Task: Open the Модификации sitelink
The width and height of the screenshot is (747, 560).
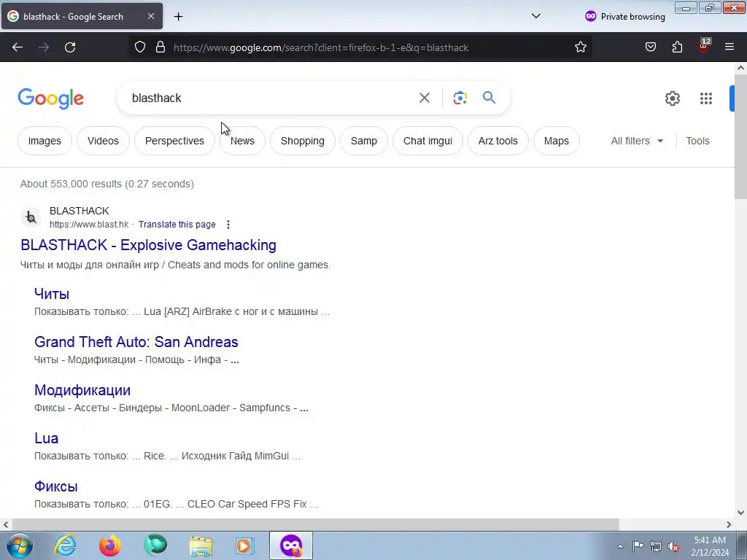Action: (x=82, y=390)
